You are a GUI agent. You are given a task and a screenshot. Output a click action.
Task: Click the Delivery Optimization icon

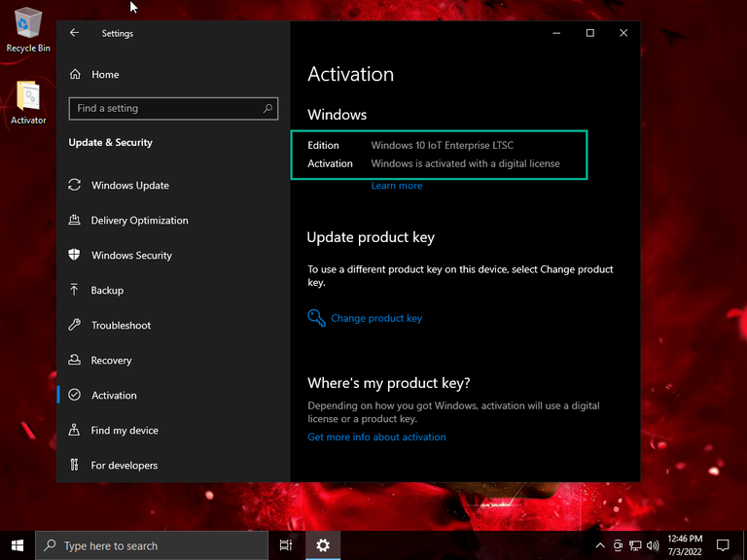[x=74, y=220]
